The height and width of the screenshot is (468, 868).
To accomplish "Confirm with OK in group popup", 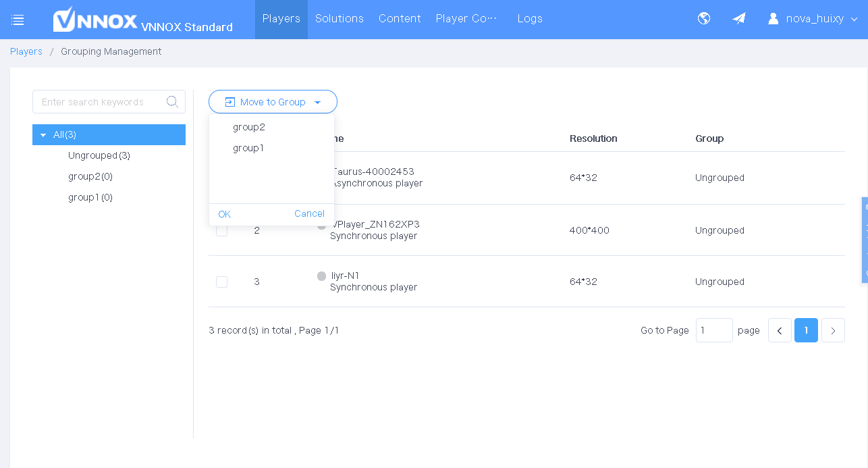I will pos(225,214).
